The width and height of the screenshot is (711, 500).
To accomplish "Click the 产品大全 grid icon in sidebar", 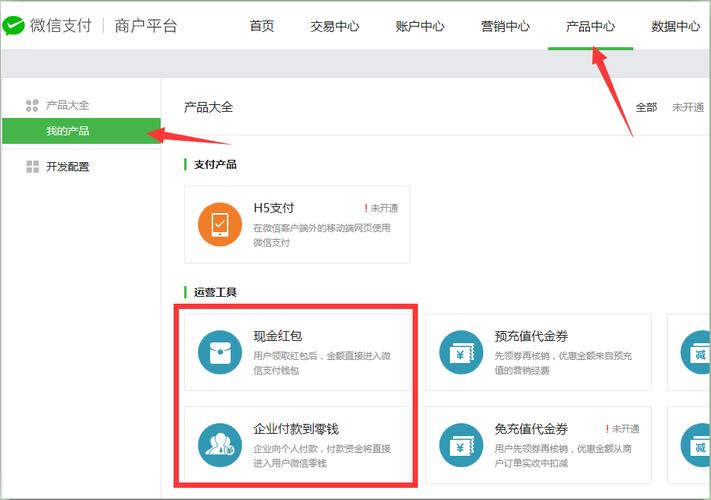I will [x=32, y=105].
